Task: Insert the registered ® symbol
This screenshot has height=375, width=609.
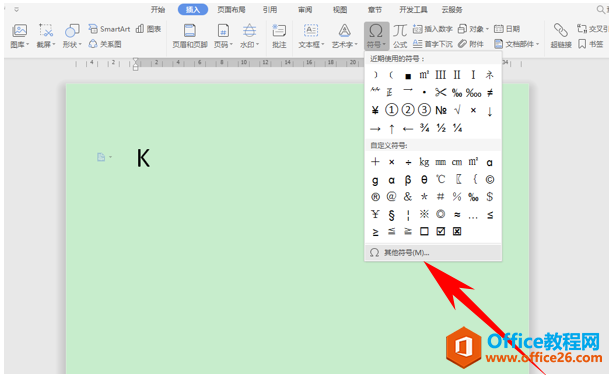Action: (x=375, y=197)
